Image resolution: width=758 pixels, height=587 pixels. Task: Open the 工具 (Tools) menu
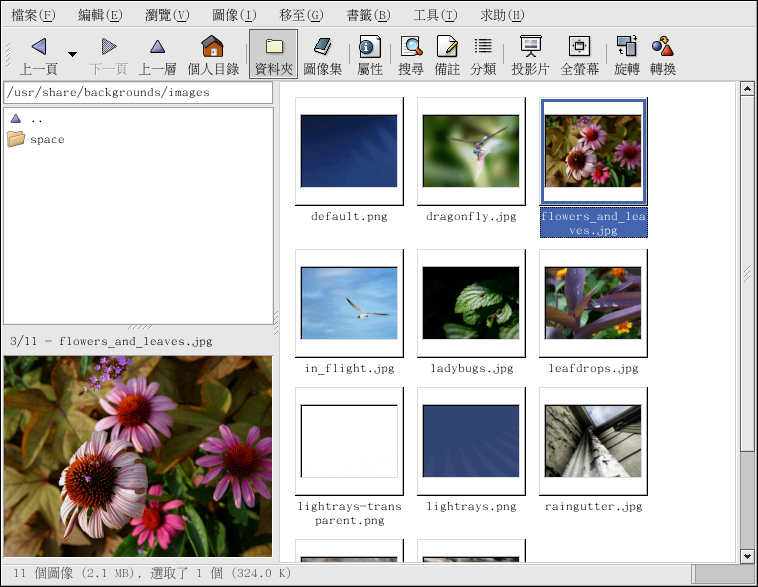pos(434,15)
